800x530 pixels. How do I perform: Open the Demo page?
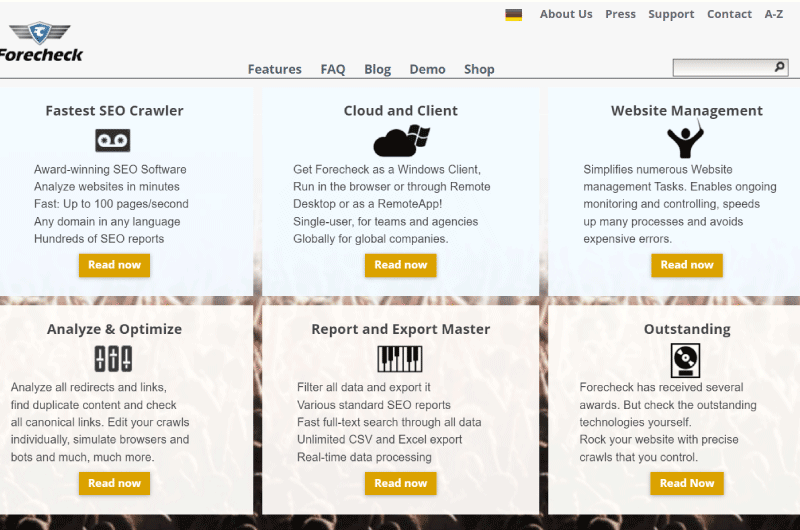pos(428,69)
